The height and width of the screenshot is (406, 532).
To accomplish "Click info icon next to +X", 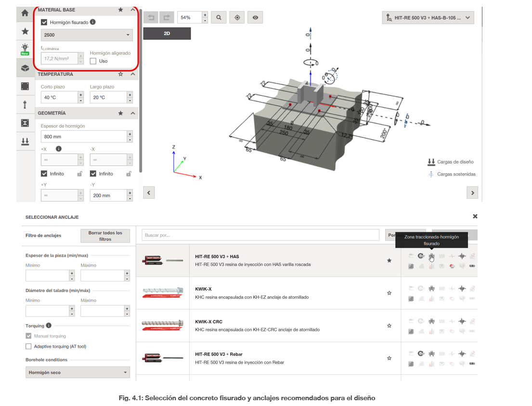I will click(59, 149).
